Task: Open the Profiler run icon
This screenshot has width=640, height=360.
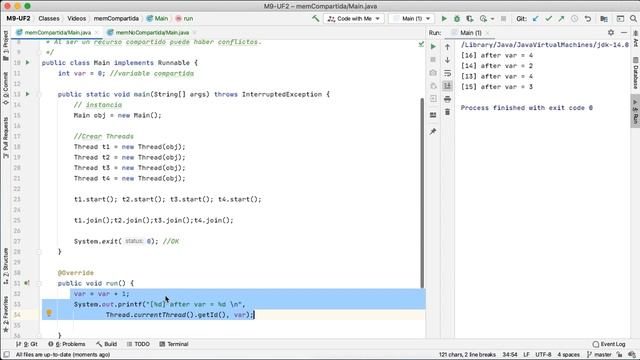Action: 484,18
